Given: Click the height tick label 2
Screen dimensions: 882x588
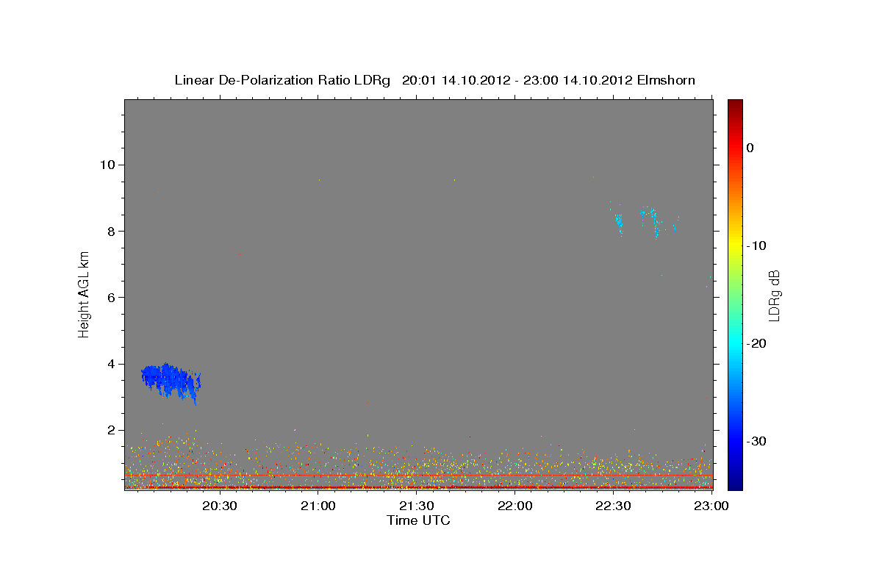Looking at the screenshot, I should [x=111, y=430].
